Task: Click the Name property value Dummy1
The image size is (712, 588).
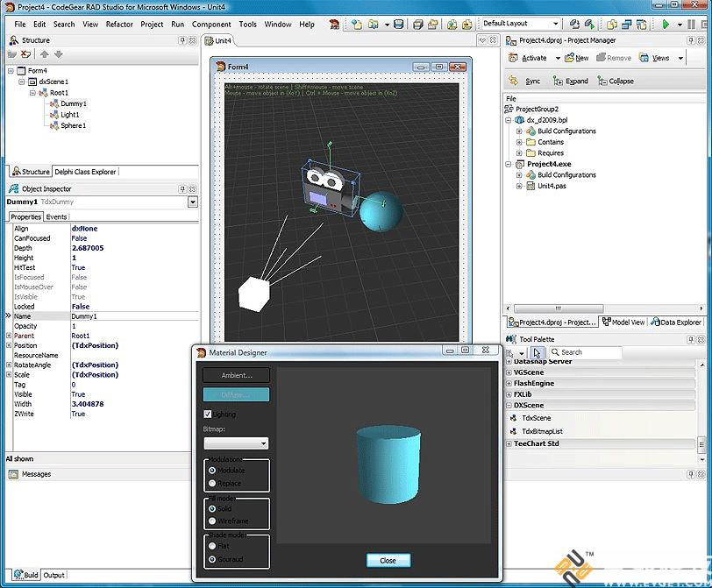Action: [x=134, y=316]
